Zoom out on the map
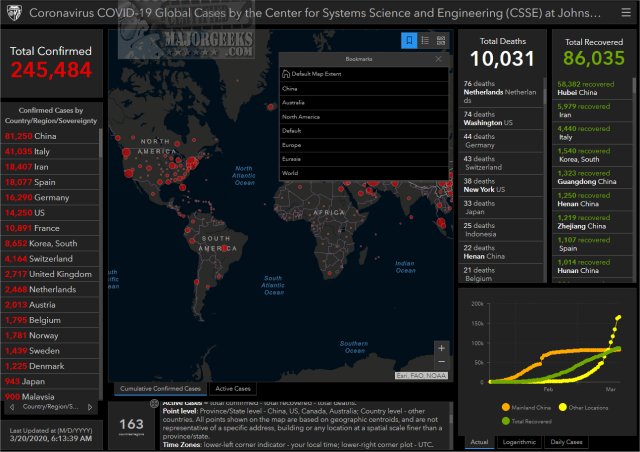Image resolution: width=640 pixels, height=452 pixels. 441,362
